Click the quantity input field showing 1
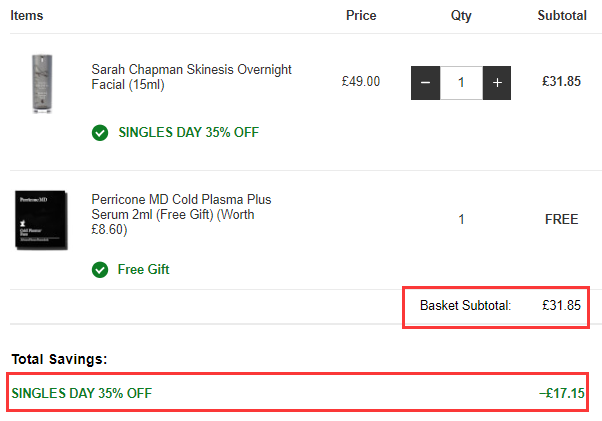602x421 pixels. click(461, 82)
